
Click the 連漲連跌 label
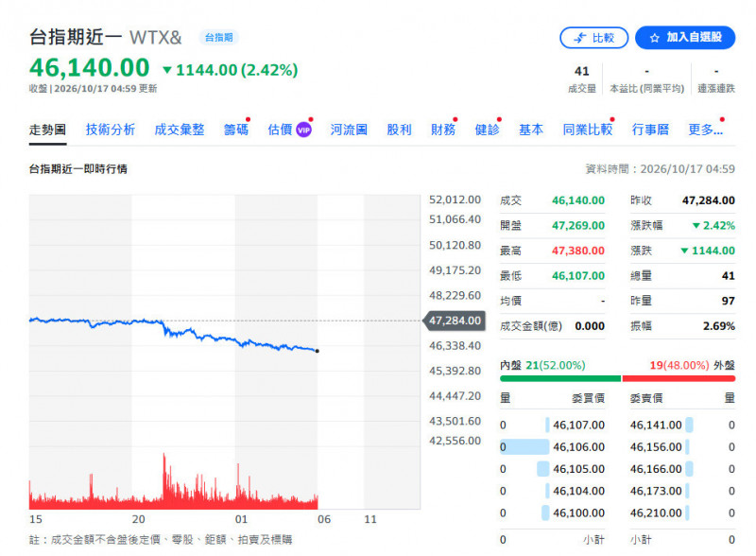pos(716,89)
